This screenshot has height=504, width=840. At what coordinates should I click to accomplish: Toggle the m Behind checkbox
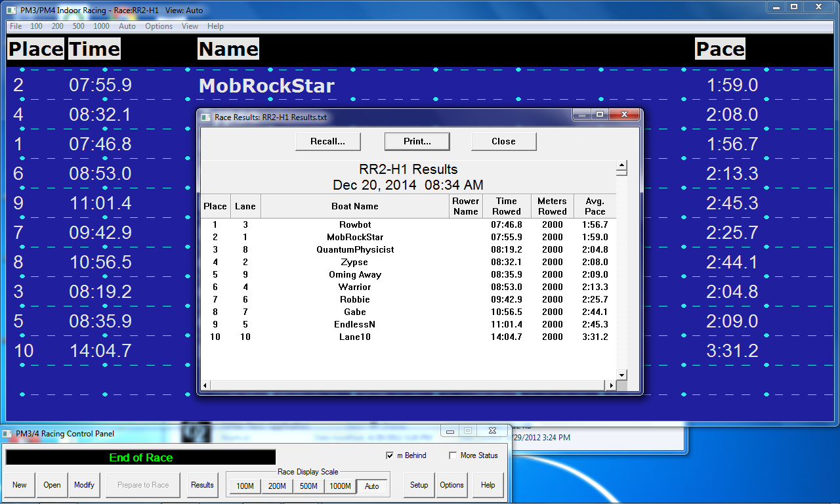point(390,455)
